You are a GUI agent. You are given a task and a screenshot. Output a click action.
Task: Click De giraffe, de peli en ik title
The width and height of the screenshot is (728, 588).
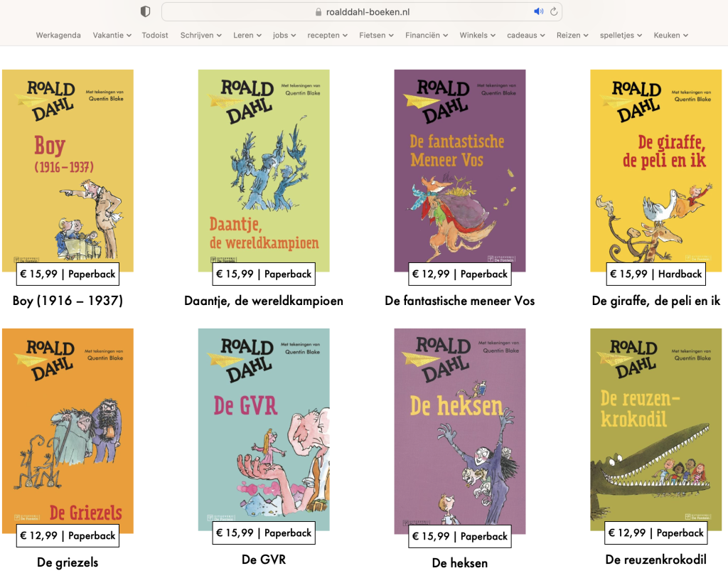click(x=656, y=301)
